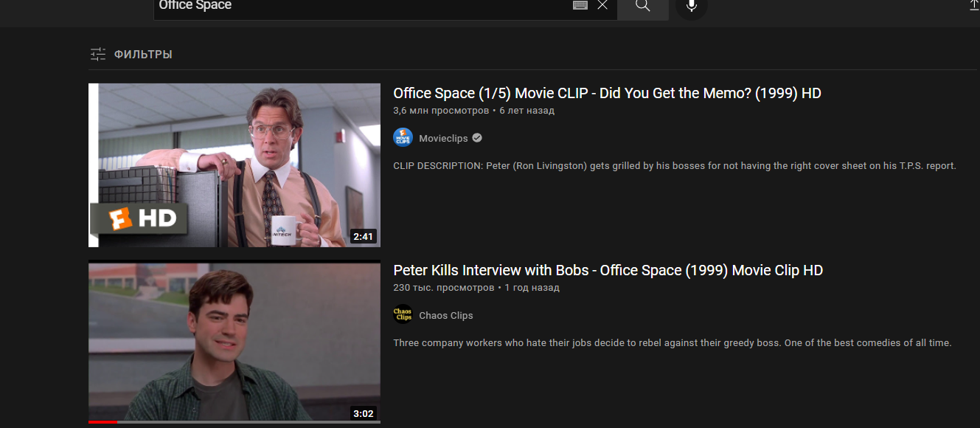Clear the search query with the X icon
The height and width of the screenshot is (428, 980).
point(602,5)
